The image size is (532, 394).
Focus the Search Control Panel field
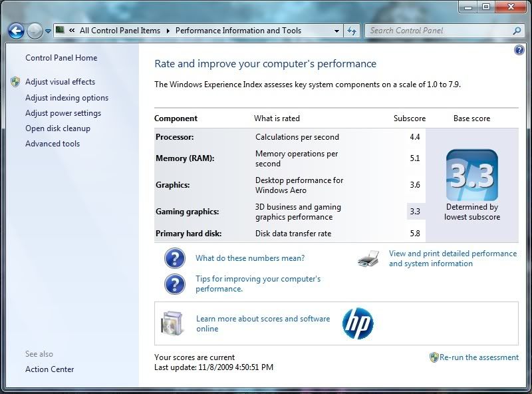pyautogui.click(x=438, y=31)
